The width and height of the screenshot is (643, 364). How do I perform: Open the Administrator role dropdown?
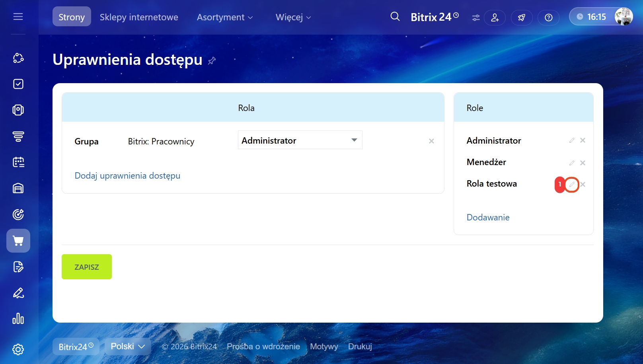click(x=300, y=140)
